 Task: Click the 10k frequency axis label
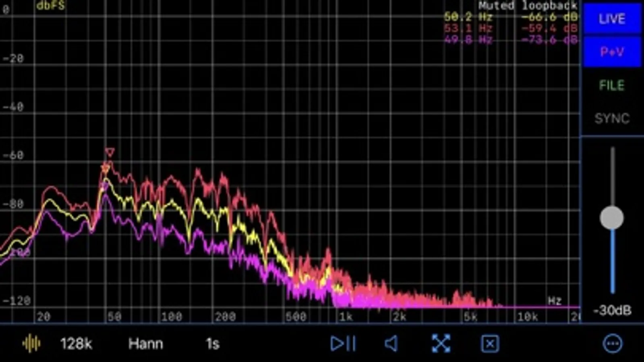point(528,317)
